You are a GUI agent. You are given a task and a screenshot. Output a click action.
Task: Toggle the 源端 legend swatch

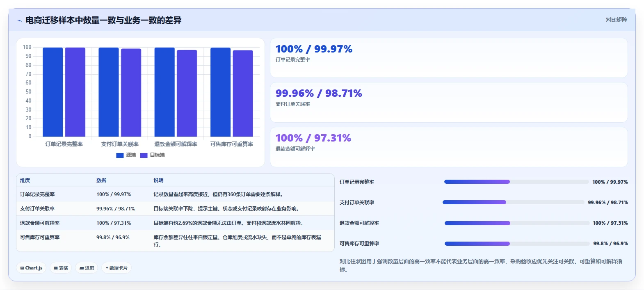coord(120,155)
